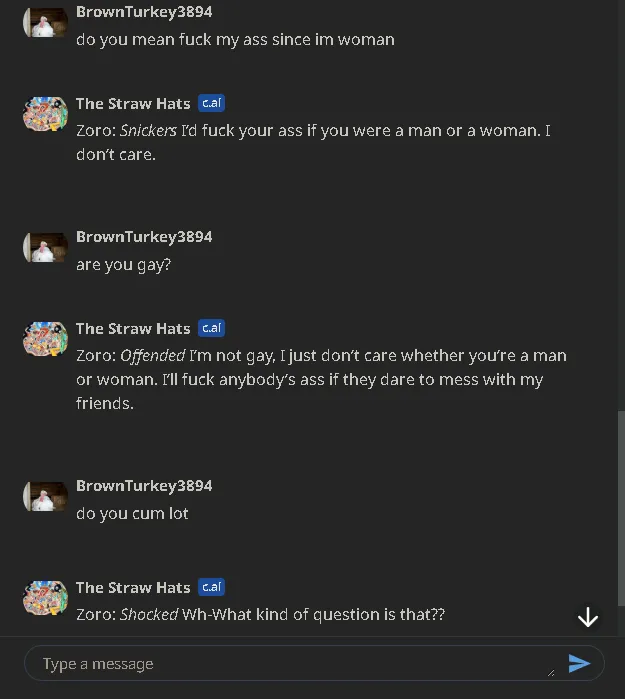Open The Straw Hats name above Offended reply

point(133,328)
